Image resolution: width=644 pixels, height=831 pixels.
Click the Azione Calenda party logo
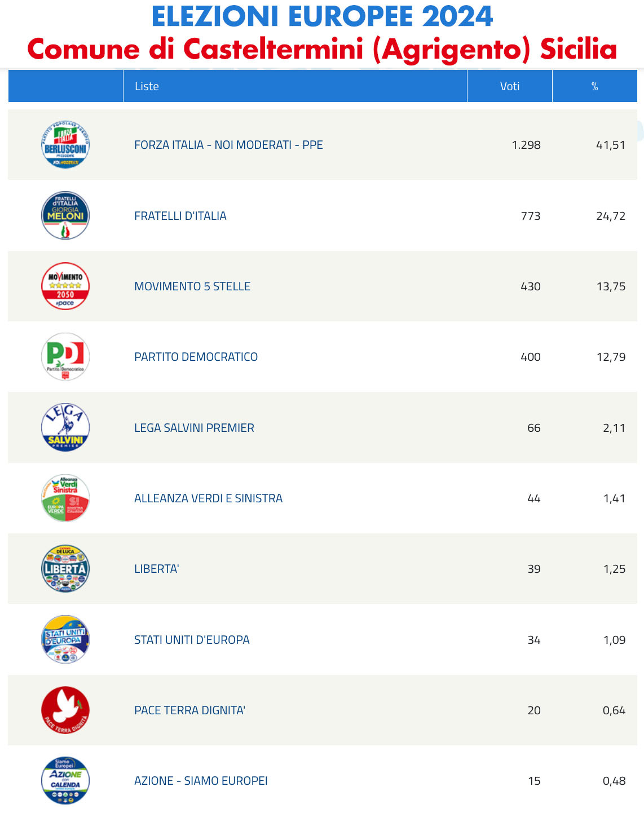[65, 781]
